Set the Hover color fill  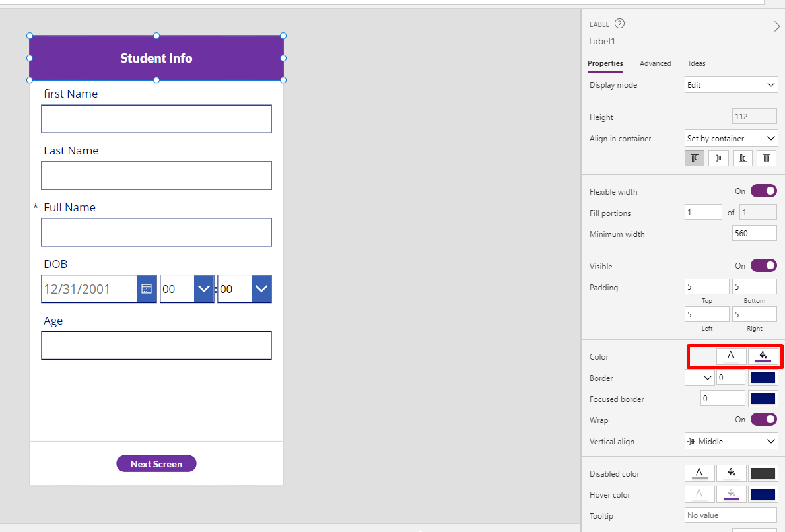(x=732, y=494)
